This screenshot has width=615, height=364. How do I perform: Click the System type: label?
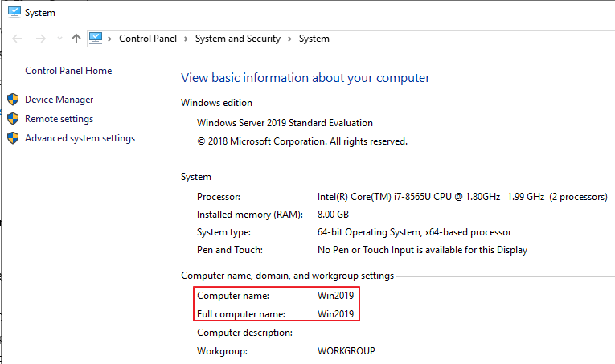click(223, 232)
